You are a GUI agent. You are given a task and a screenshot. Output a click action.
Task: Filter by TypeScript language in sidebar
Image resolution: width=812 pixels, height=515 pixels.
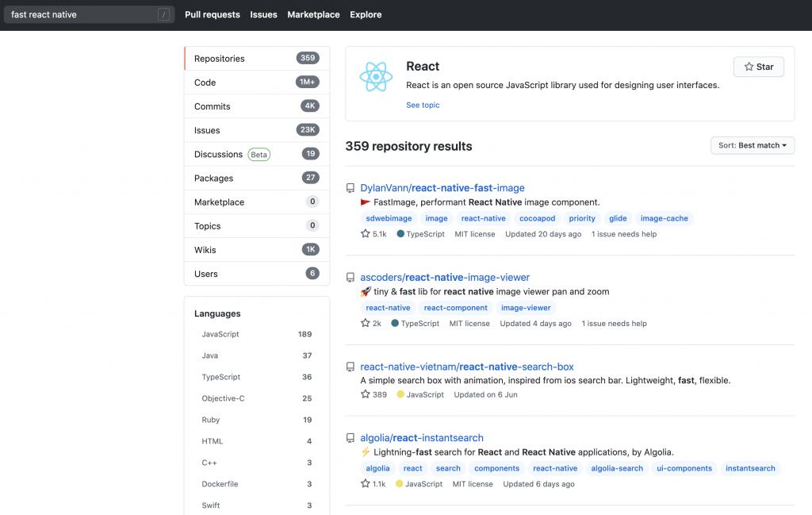point(257,377)
